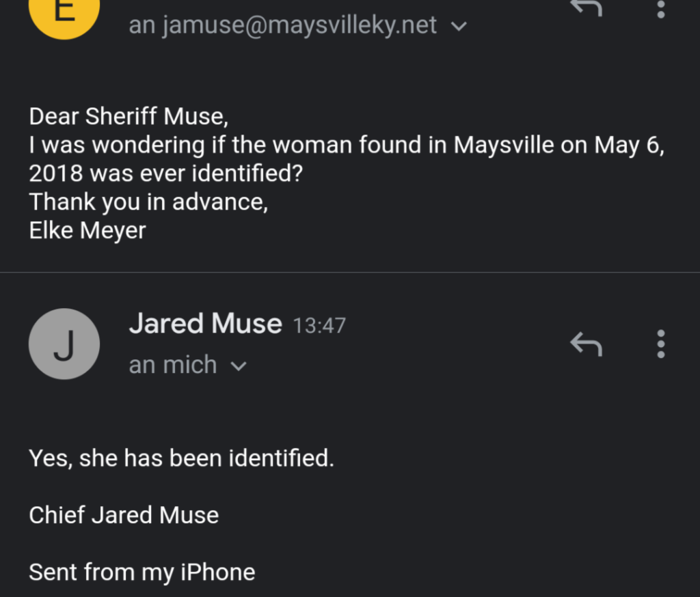Tap the "an mich" recipient label

pos(173,365)
